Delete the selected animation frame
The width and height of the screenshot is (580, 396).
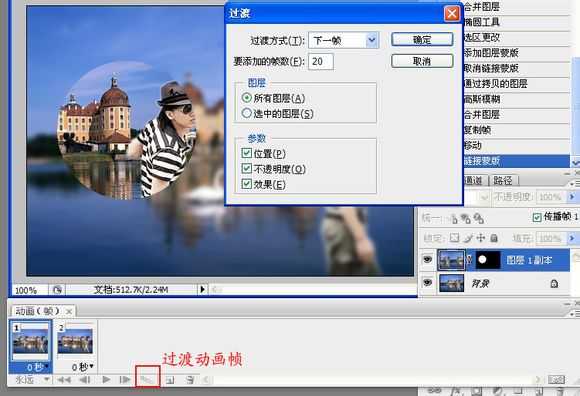point(190,380)
